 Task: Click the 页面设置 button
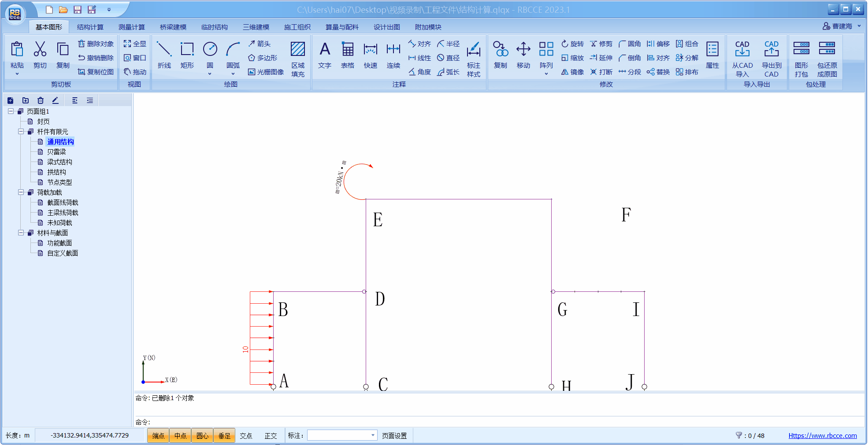pyautogui.click(x=394, y=436)
